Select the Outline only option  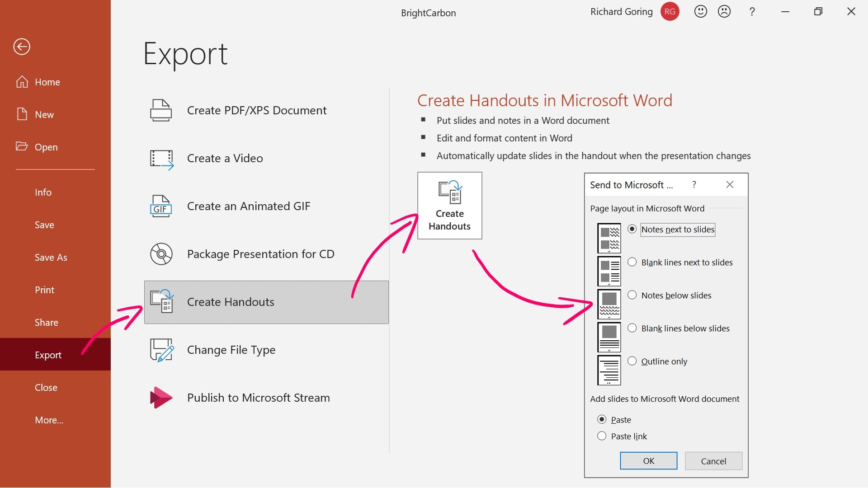pos(632,361)
